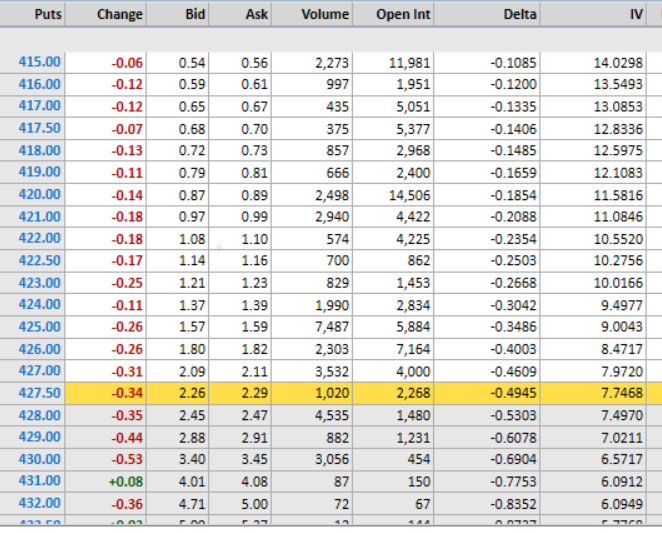Open the 417.00 put strike
Image resolution: width=662 pixels, height=533 pixels.
39,106
